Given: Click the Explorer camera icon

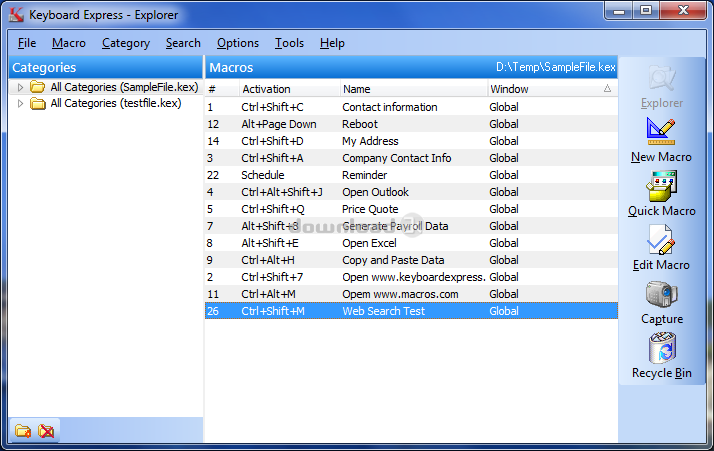Looking at the screenshot, I should pyautogui.click(x=662, y=78).
